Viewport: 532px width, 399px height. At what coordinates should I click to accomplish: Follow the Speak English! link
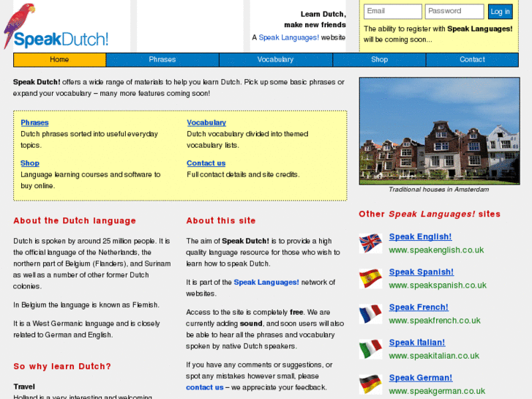[x=420, y=236]
